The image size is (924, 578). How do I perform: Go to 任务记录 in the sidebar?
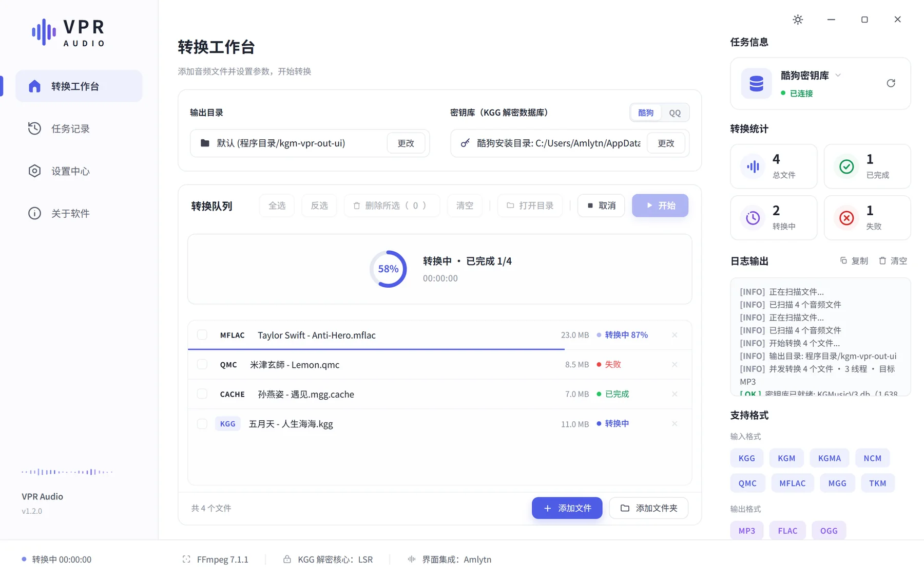click(x=79, y=128)
